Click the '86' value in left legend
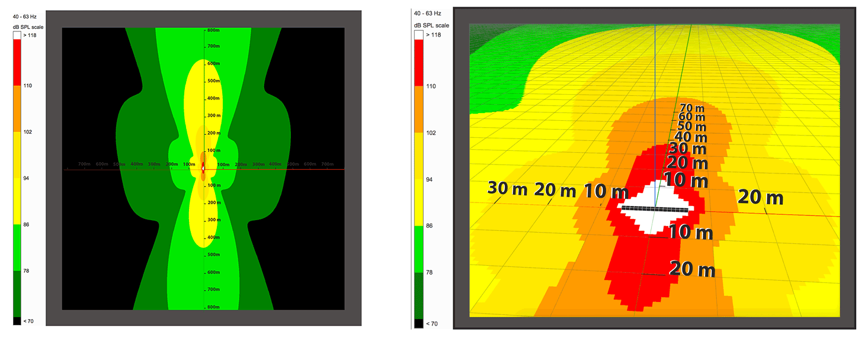Image resolution: width=868 pixels, height=338 pixels. pyautogui.click(x=26, y=225)
